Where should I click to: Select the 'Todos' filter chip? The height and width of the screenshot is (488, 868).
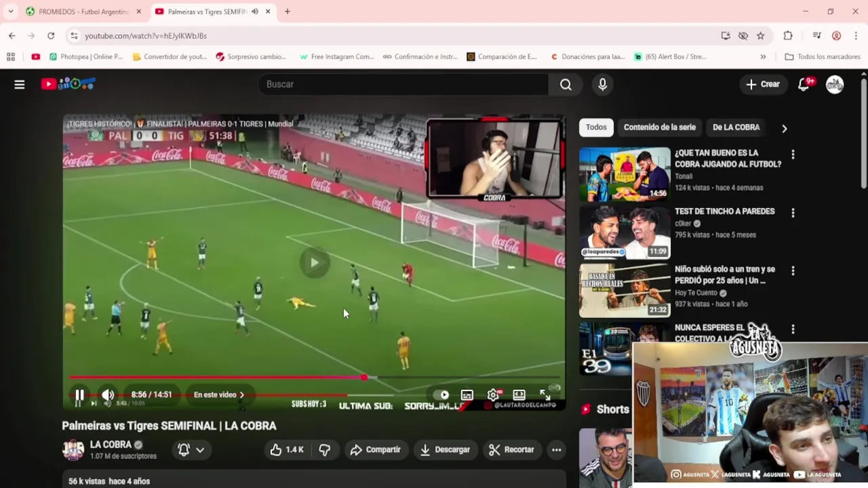click(596, 127)
